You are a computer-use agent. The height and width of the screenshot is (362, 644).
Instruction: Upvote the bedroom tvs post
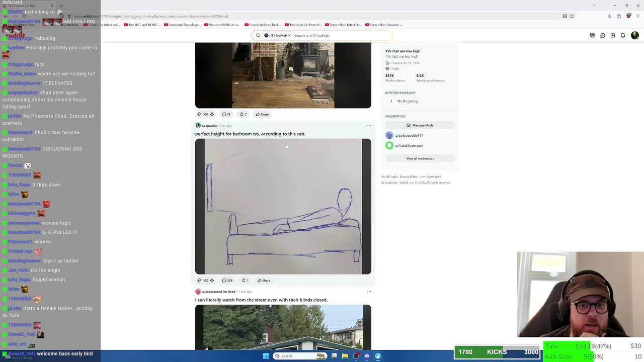tap(199, 281)
